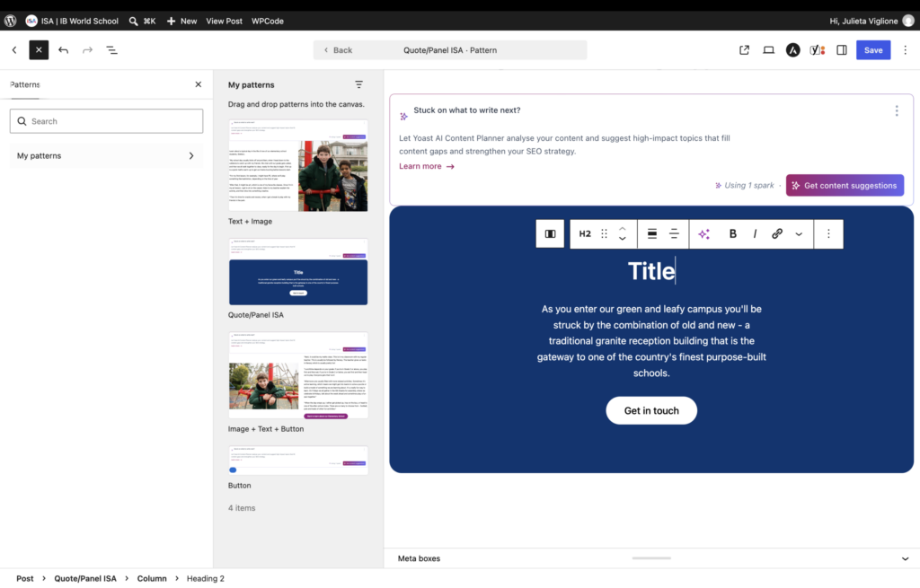
Task: Open the Yoast content planner options menu
Action: (x=896, y=110)
